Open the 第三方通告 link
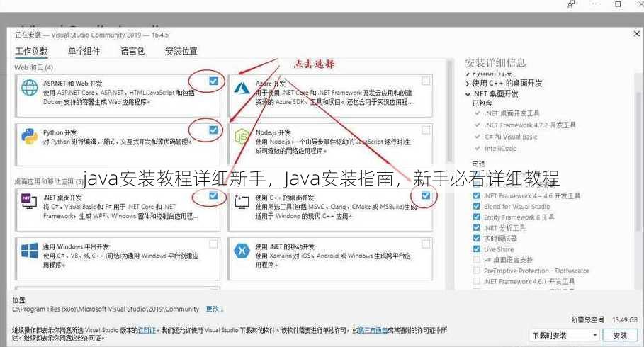 373,330
